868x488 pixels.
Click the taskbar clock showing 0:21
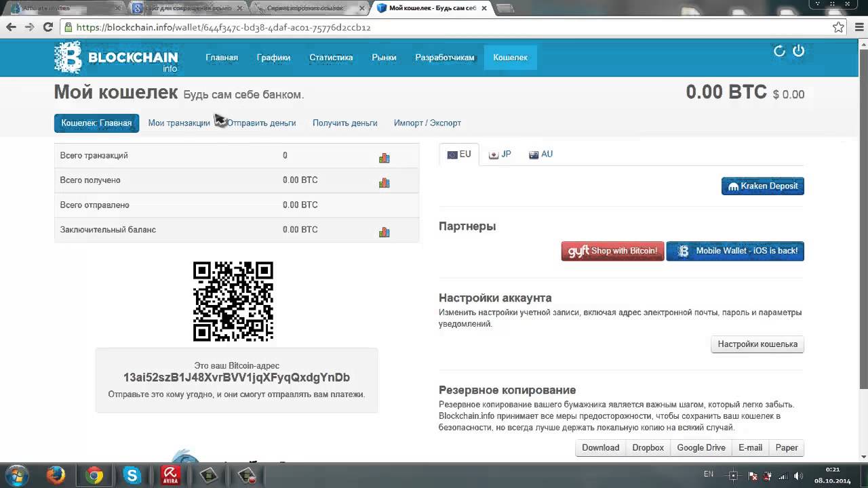click(833, 469)
